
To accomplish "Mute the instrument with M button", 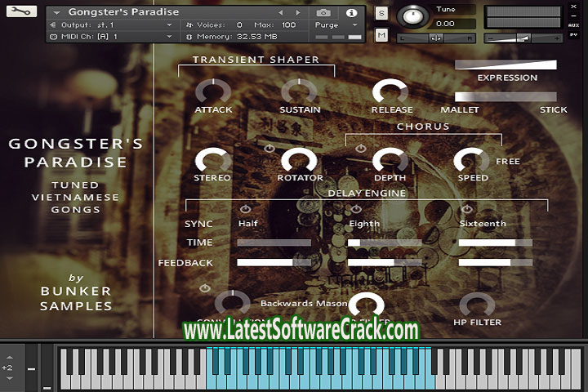I will pos(381,35).
